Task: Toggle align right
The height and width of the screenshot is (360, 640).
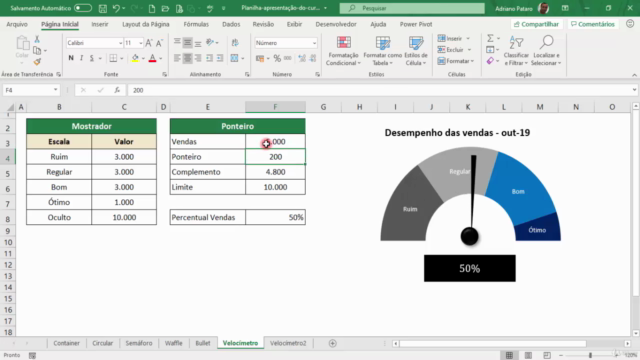Action: point(198,58)
